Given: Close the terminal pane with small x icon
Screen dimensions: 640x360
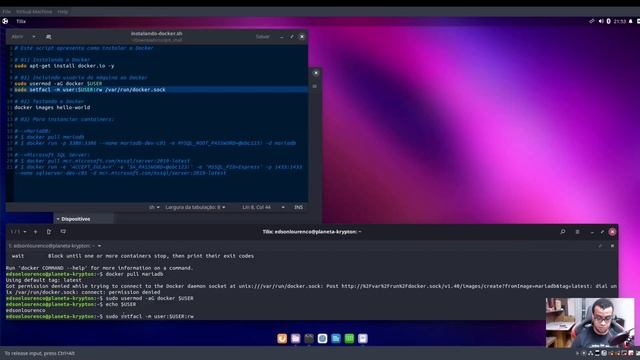Looking at the screenshot, I should coord(612,246).
